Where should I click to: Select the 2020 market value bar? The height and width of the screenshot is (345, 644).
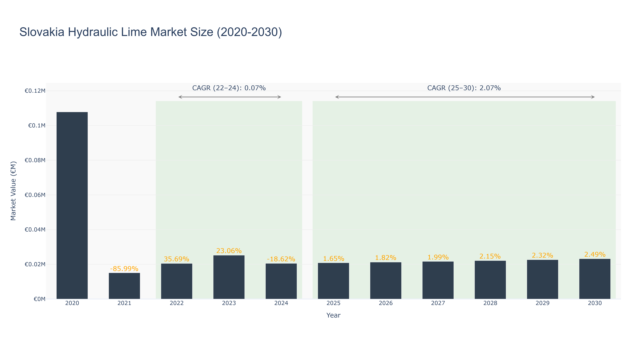(72, 206)
